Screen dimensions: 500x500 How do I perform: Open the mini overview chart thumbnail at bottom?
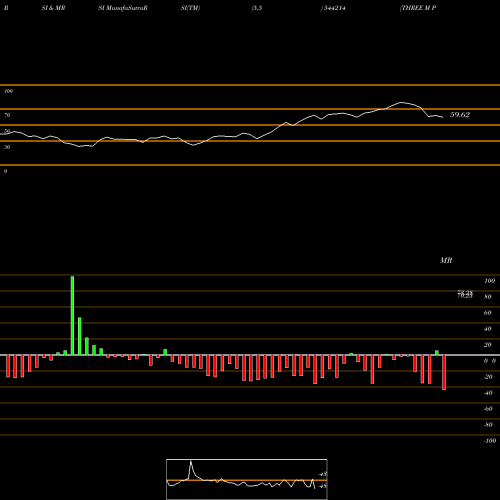(247, 479)
